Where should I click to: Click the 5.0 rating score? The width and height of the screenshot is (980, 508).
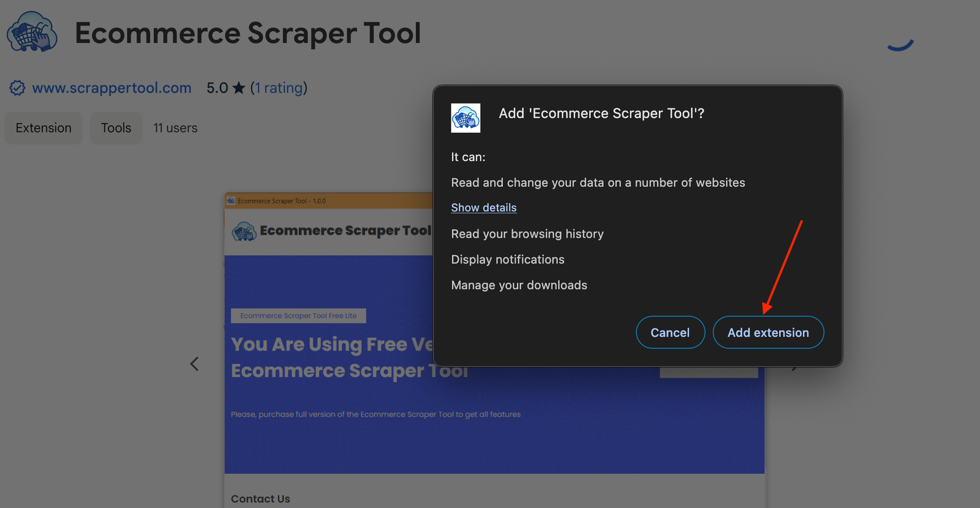point(217,88)
